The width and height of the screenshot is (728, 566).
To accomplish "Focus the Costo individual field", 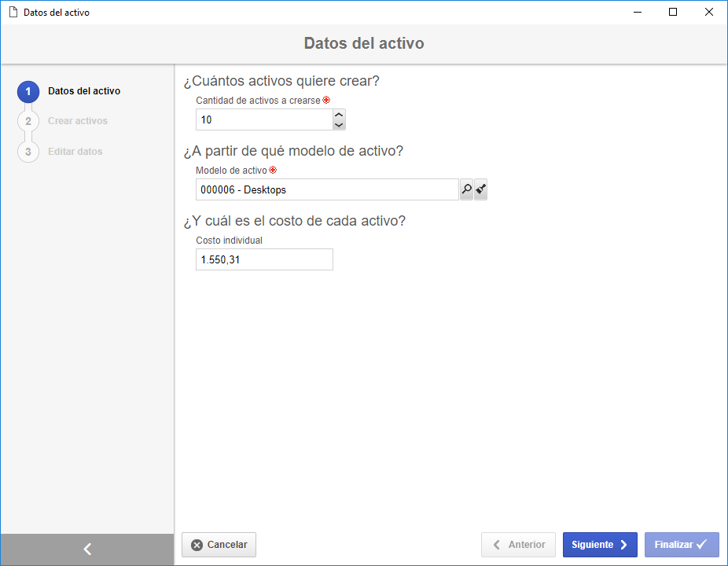I will 264,259.
